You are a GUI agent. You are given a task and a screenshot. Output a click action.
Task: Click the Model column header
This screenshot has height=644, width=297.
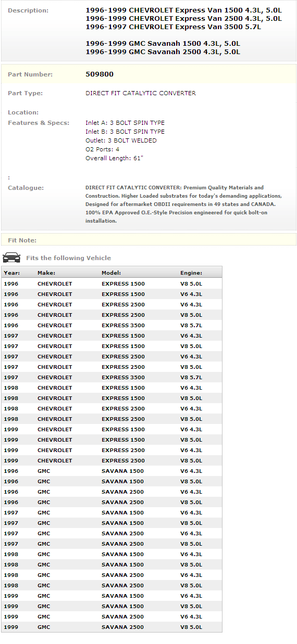[112, 273]
